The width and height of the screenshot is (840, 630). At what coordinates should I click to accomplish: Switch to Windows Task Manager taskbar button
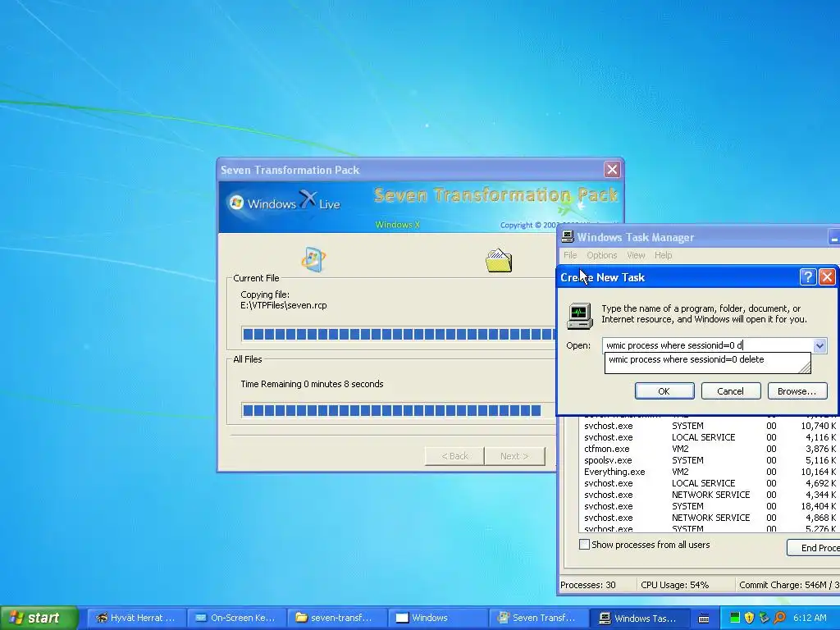tap(638, 618)
